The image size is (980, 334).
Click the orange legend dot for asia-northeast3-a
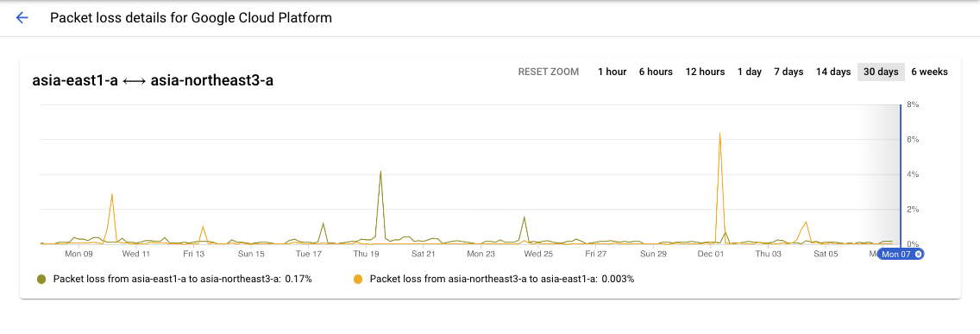point(358,279)
